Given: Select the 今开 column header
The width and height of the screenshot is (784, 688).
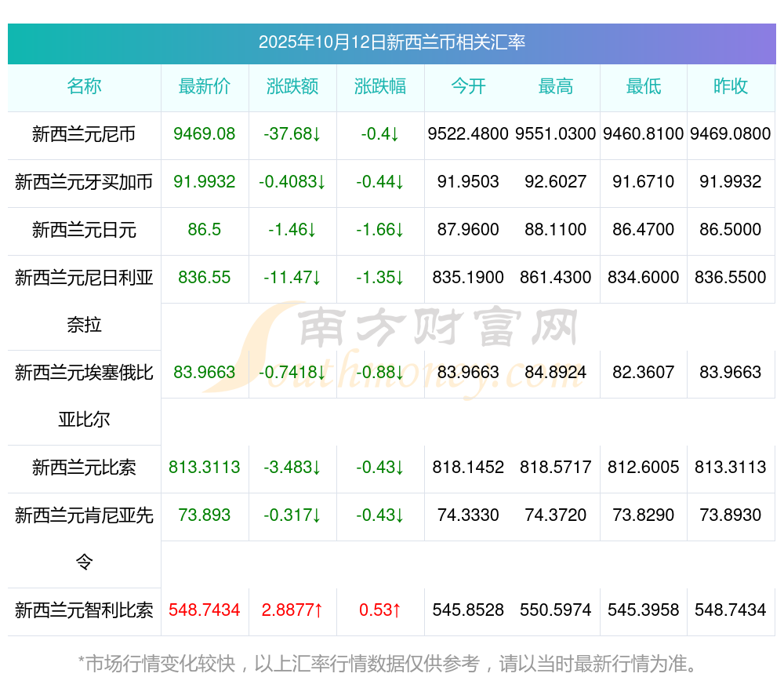Looking at the screenshot, I should click(468, 86).
